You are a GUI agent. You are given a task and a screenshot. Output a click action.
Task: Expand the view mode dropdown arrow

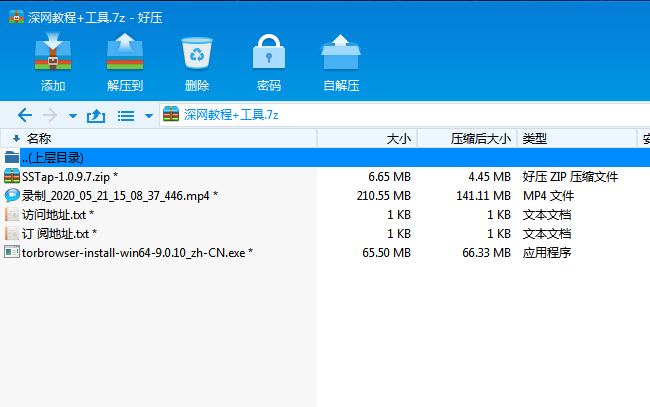(x=149, y=116)
